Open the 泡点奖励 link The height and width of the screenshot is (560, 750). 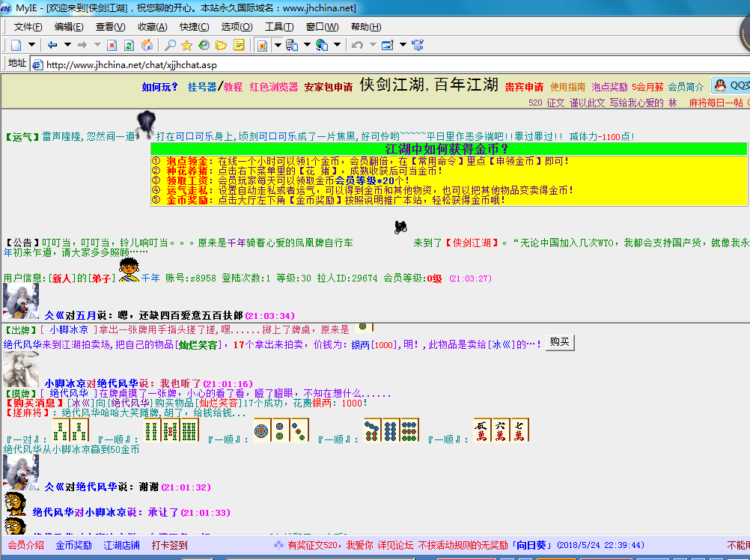(x=609, y=87)
